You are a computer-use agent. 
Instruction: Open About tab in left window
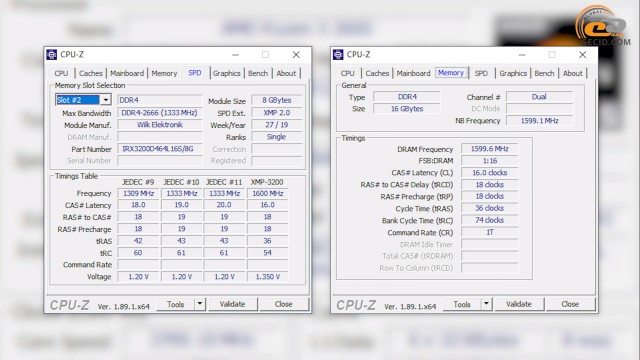coord(286,73)
